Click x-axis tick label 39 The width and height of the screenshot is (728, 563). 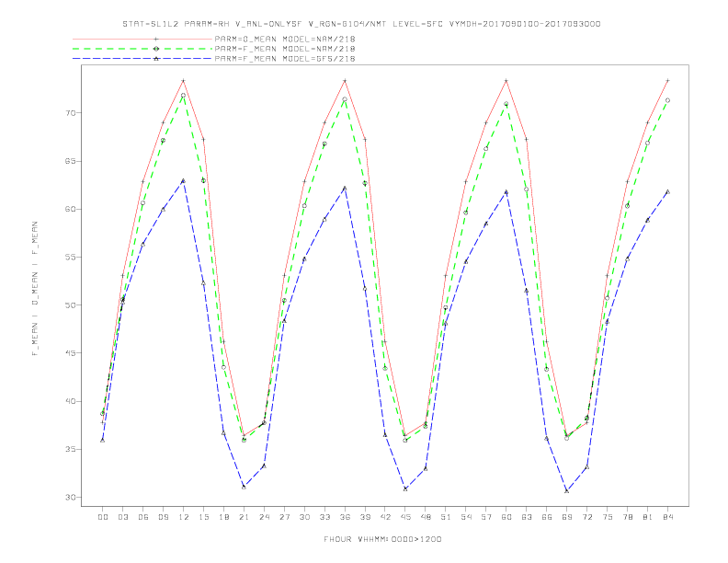[x=365, y=517]
